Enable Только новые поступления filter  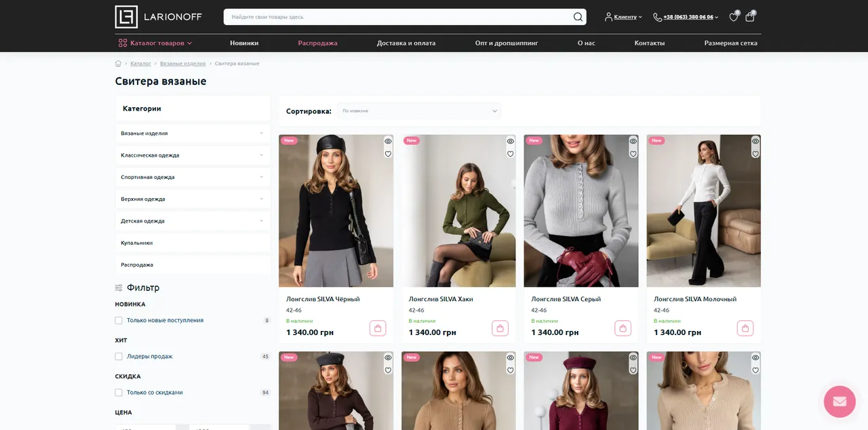[119, 320]
